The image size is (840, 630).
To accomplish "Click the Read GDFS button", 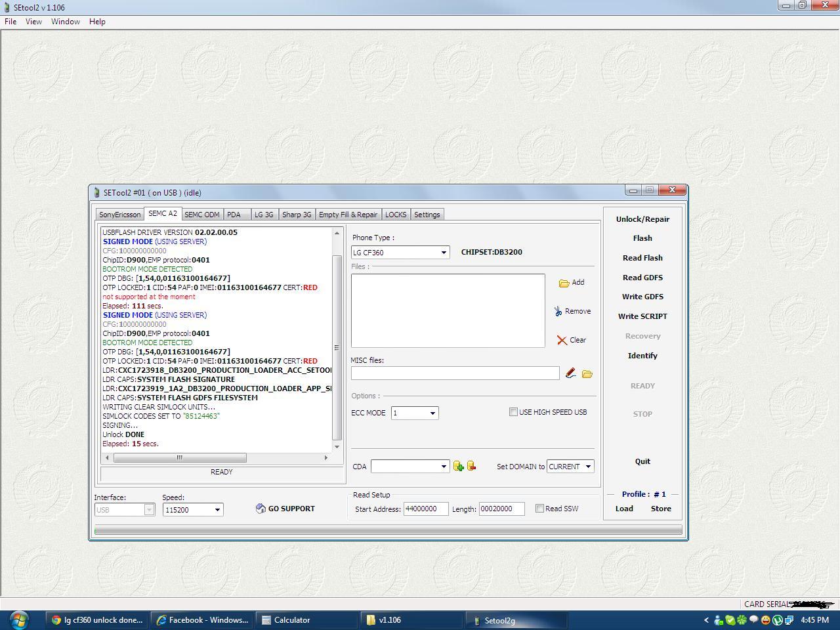I will [x=642, y=278].
